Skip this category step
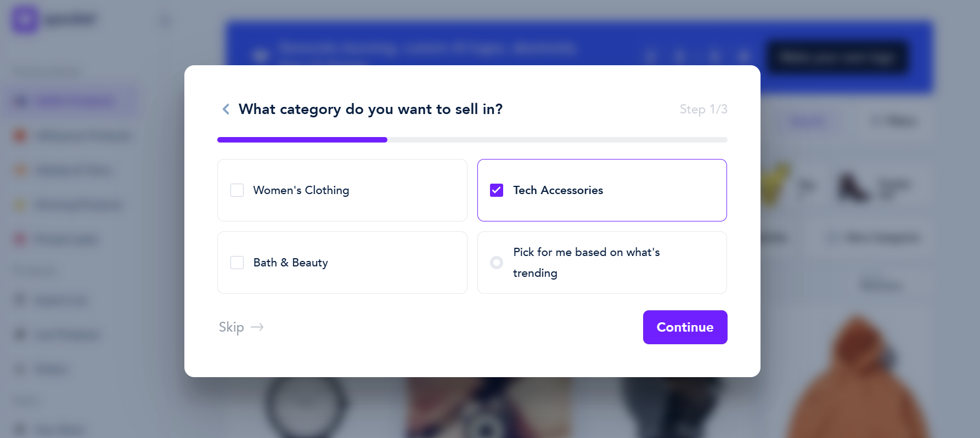The image size is (980, 438). coord(232,327)
